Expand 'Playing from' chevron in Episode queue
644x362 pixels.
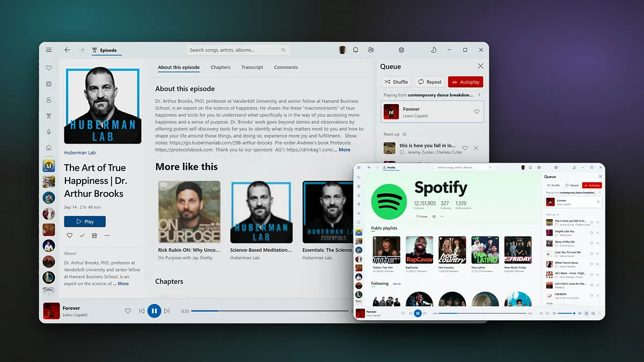479,95
